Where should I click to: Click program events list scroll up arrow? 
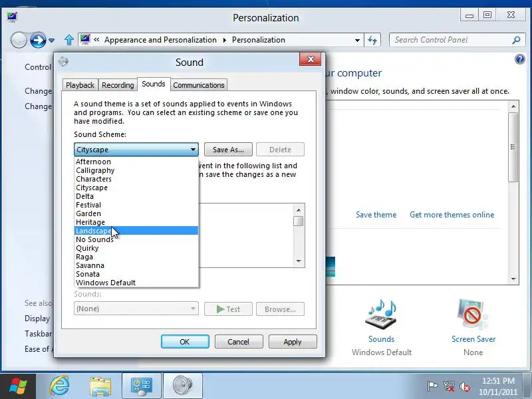[299, 210]
